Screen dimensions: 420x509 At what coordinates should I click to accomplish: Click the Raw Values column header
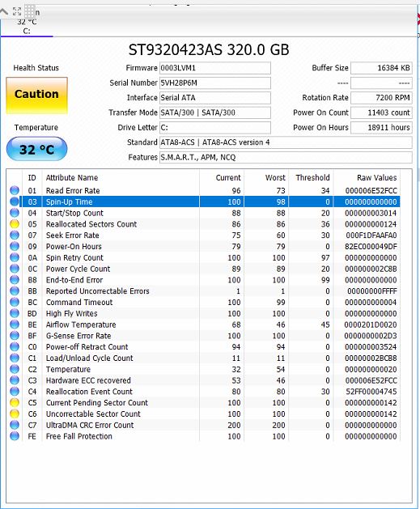click(x=376, y=177)
